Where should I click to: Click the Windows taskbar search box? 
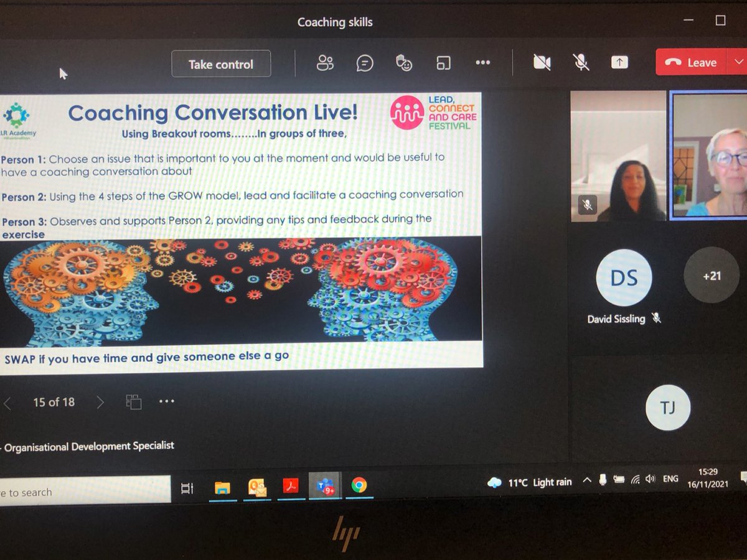(85, 492)
